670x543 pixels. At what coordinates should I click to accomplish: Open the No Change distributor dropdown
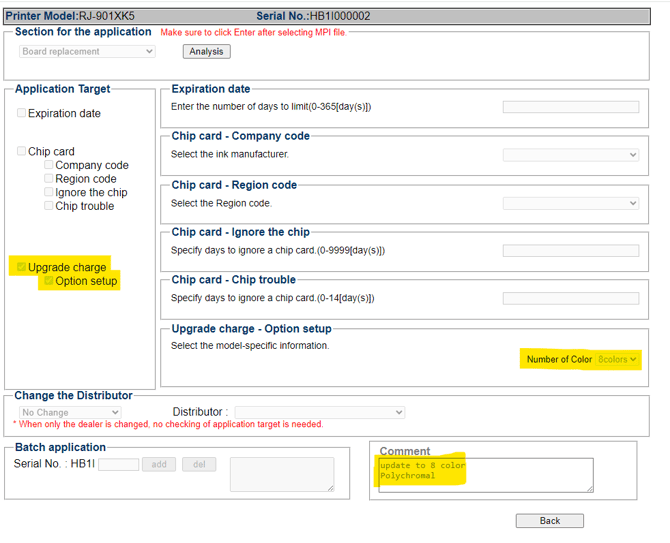(x=70, y=412)
